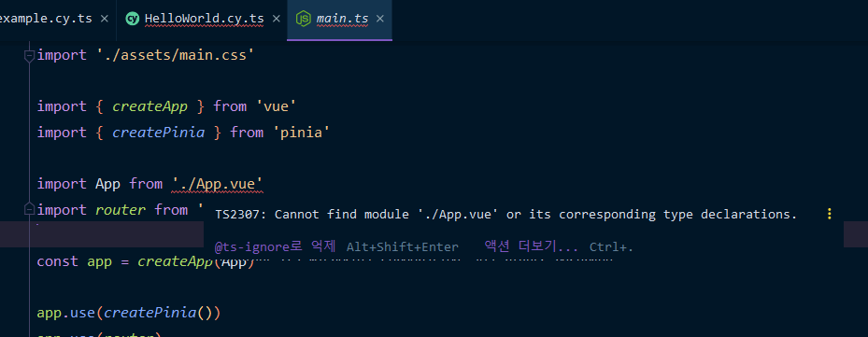Click the 'pinia' module string
The height and width of the screenshot is (337, 868).
click(301, 133)
